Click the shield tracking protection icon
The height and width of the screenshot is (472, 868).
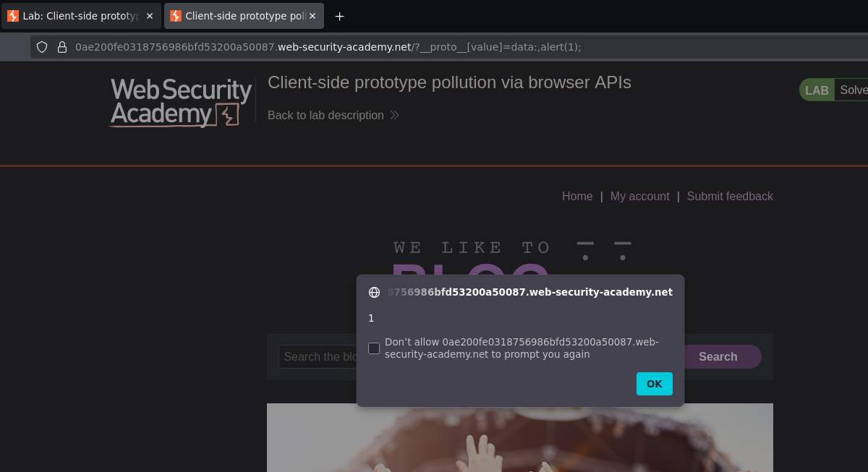42,47
